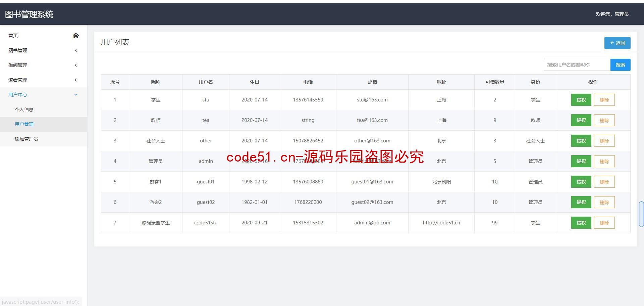Click 删除 for user guest01

tap(604, 182)
